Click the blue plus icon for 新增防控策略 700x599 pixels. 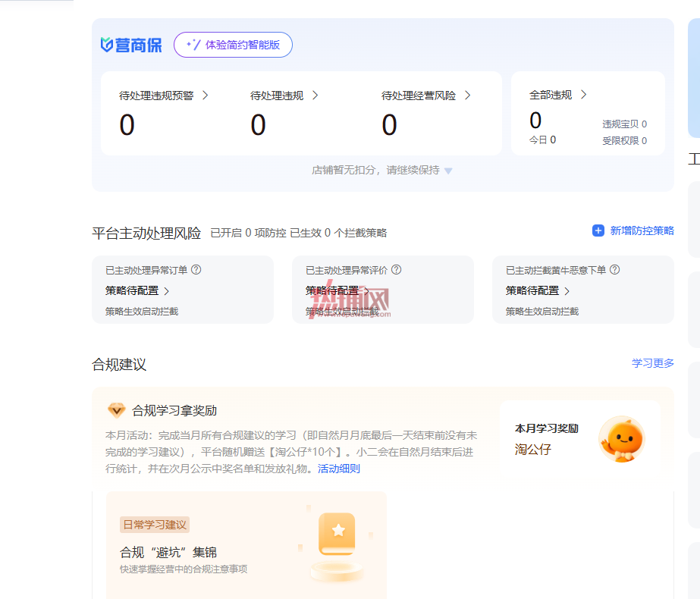(x=598, y=231)
